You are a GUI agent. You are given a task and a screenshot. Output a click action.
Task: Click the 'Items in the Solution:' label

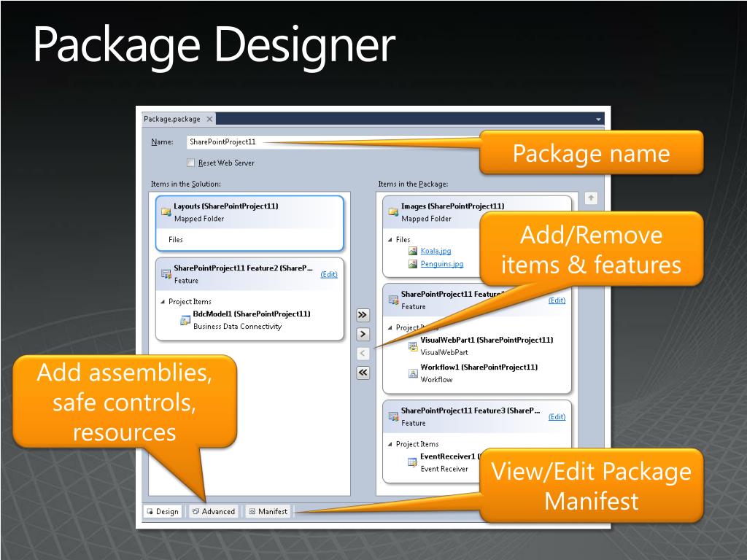point(186,184)
